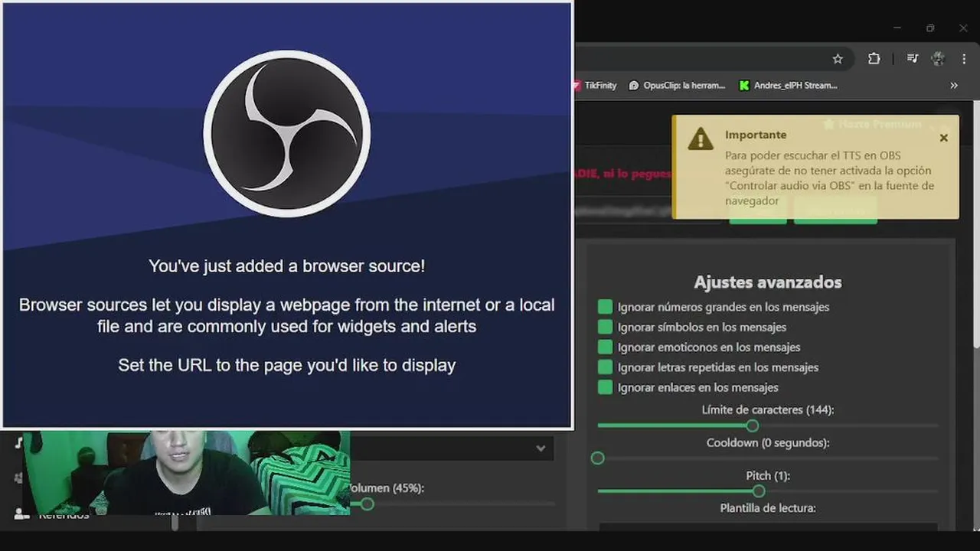The height and width of the screenshot is (551, 980).
Task: Click the webcam overlay thumbnail
Action: (x=187, y=473)
